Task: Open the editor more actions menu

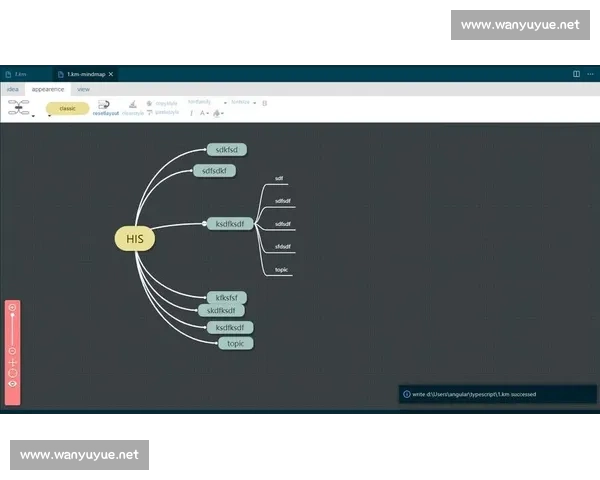Action: coord(590,74)
